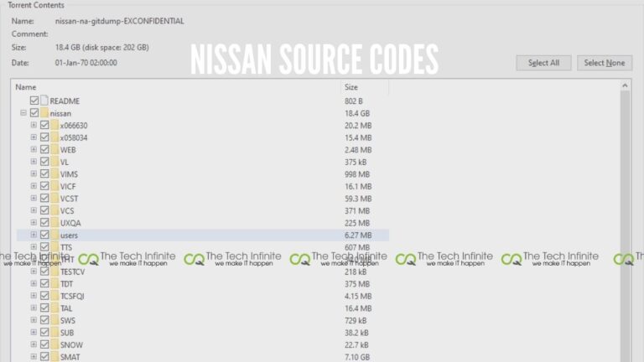This screenshot has width=644, height=362.
Task: Click the VIMS folder icon
Action: coord(55,174)
